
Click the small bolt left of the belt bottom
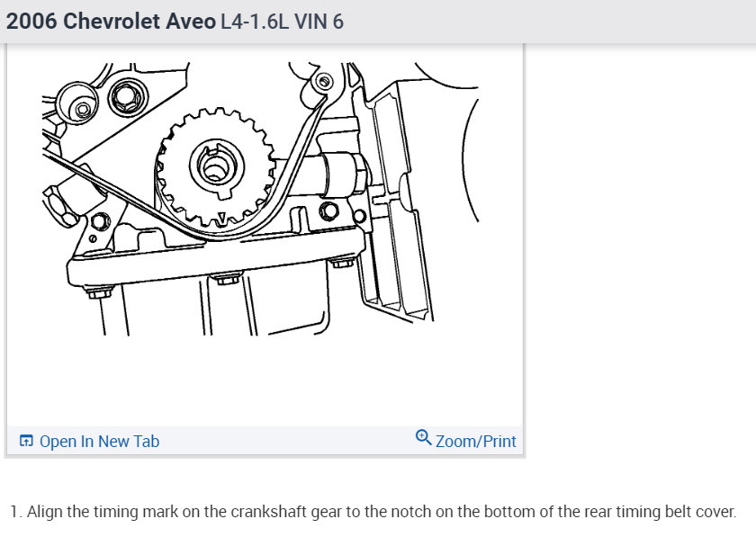point(100,221)
